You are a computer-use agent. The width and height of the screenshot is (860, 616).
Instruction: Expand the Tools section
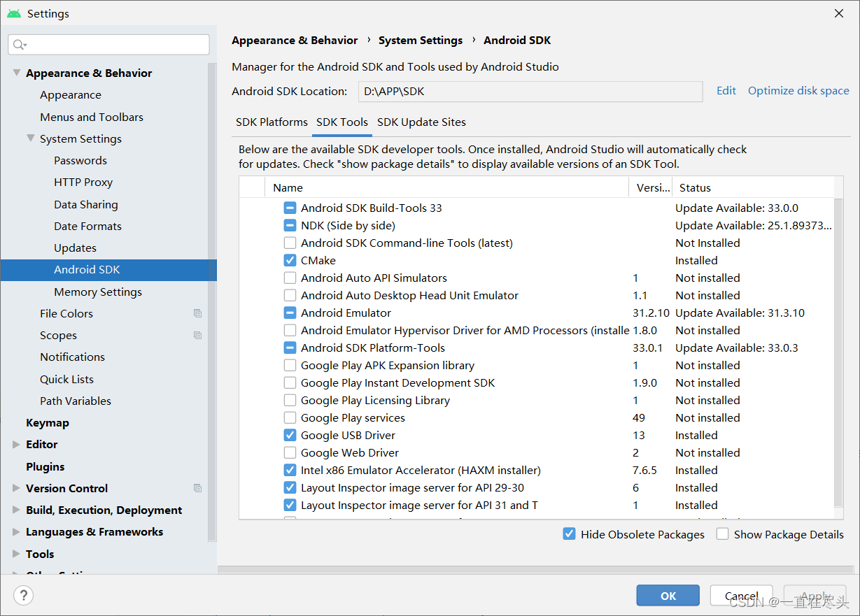coord(16,554)
